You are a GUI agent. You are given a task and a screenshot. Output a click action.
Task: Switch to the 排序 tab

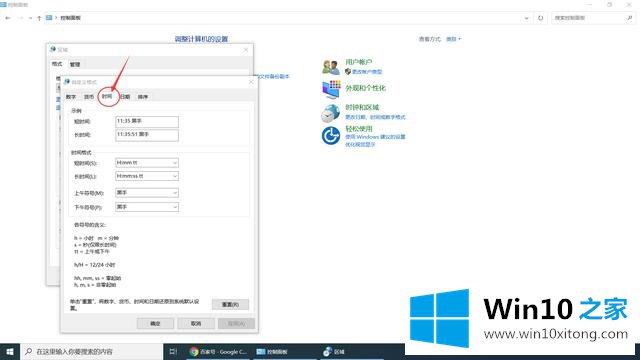point(143,97)
